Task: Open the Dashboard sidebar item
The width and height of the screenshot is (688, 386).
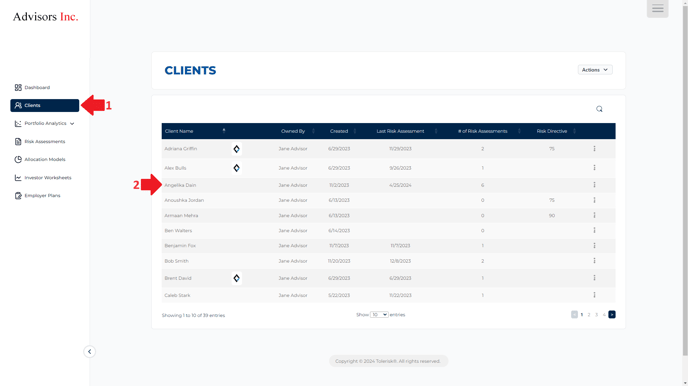Action: [x=32, y=88]
